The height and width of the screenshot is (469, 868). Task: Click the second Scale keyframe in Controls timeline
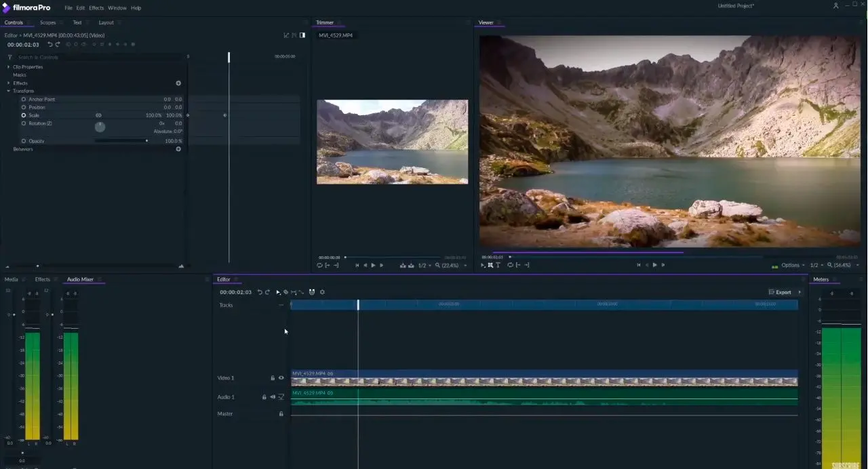coord(225,115)
